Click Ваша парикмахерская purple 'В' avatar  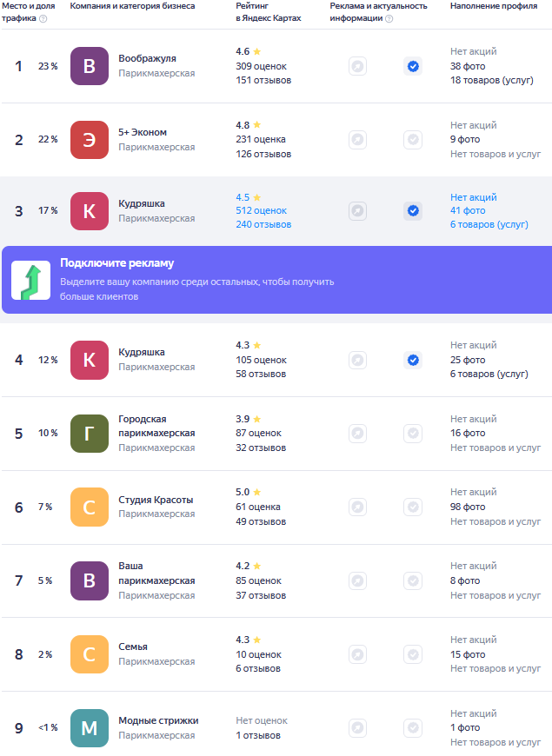point(90,581)
